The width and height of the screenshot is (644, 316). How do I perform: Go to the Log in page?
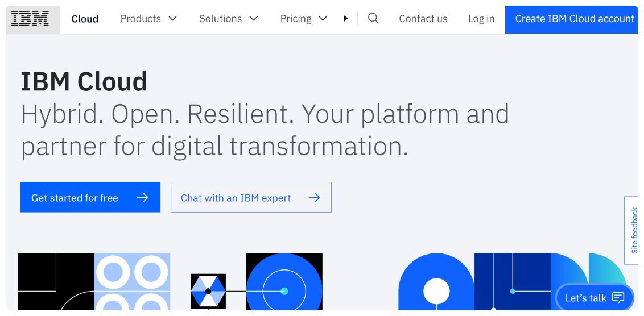pyautogui.click(x=481, y=19)
